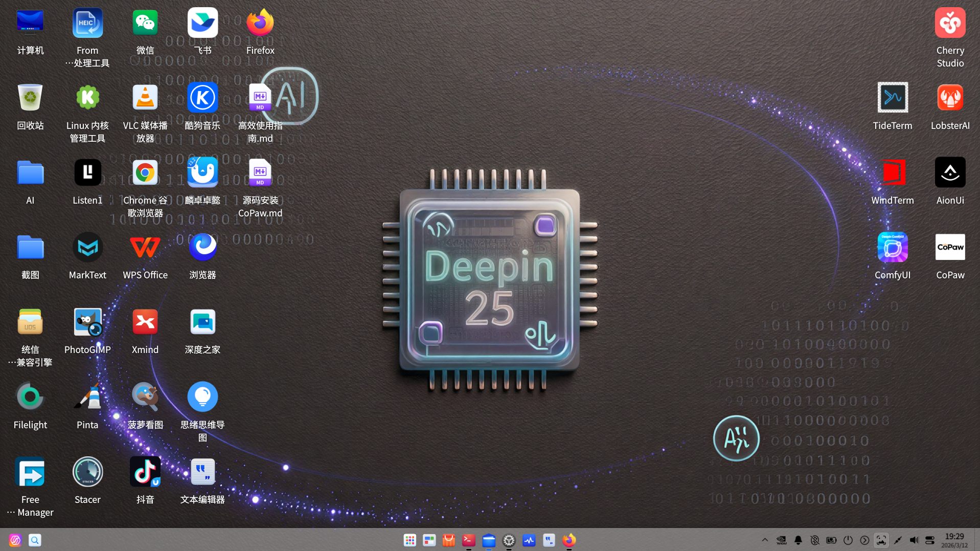Open the 飞书 Feishu app icon
The image size is (980, 551).
click(x=202, y=23)
